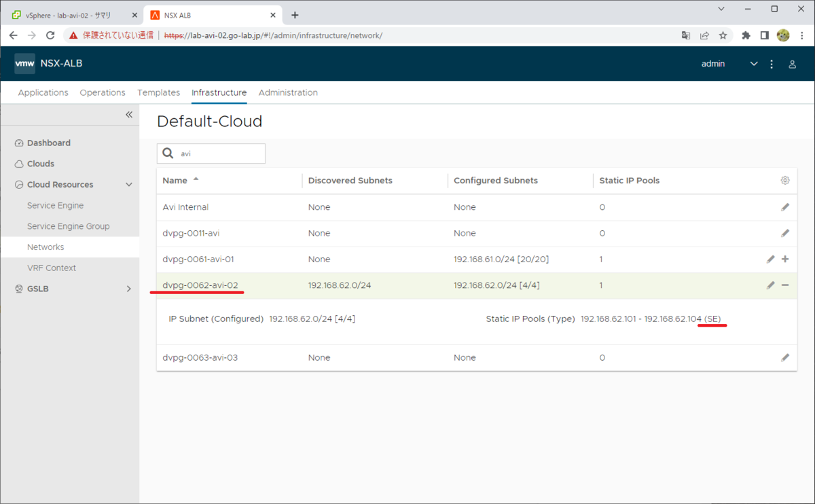Image resolution: width=815 pixels, height=504 pixels.
Task: Switch to the Applications tab
Action: click(43, 92)
